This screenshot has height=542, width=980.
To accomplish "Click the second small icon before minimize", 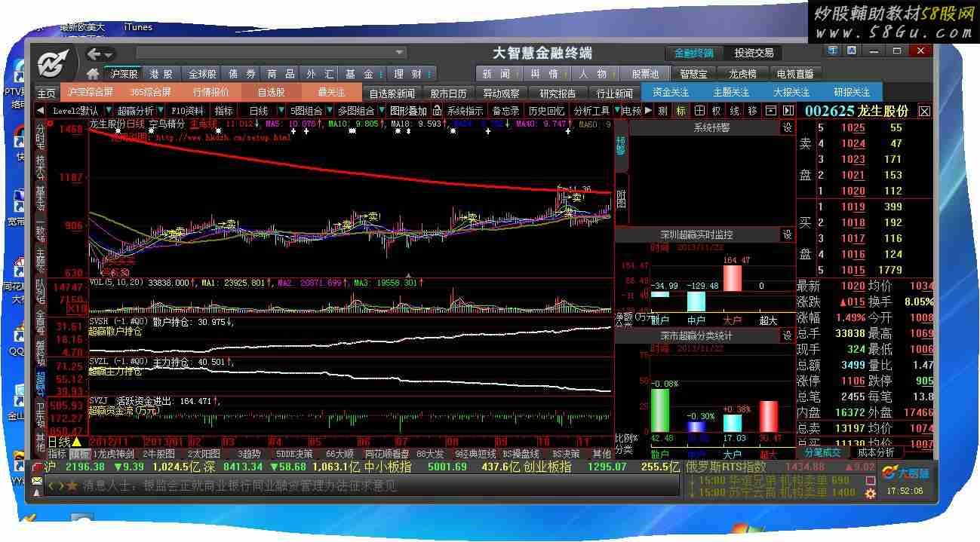I will point(852,51).
